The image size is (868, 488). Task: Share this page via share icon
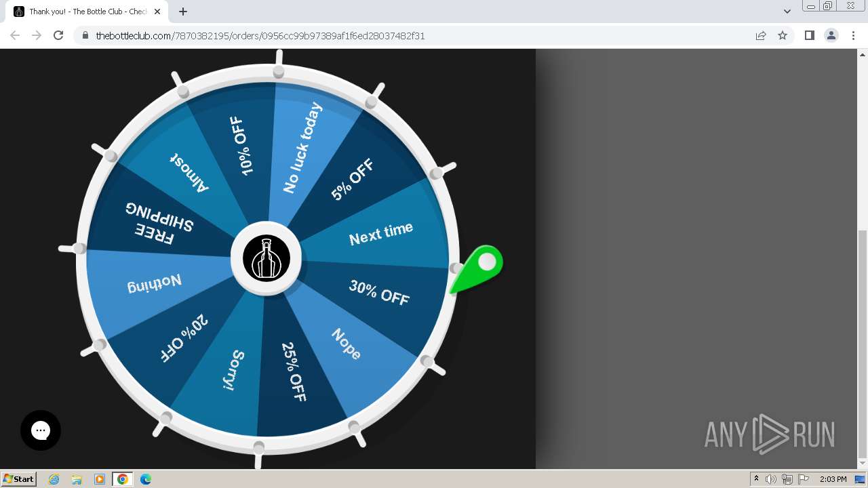pyautogui.click(x=761, y=35)
